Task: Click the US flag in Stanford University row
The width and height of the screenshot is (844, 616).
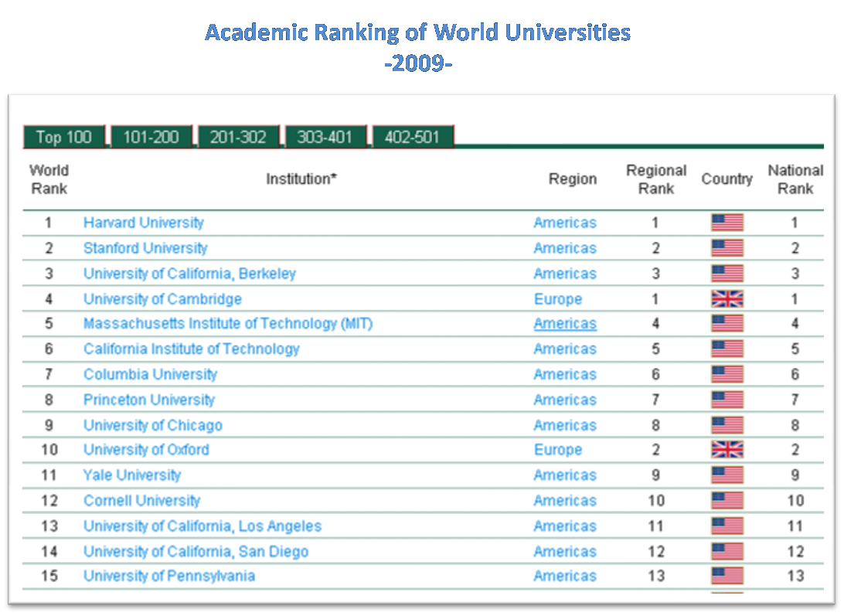Action: click(727, 248)
